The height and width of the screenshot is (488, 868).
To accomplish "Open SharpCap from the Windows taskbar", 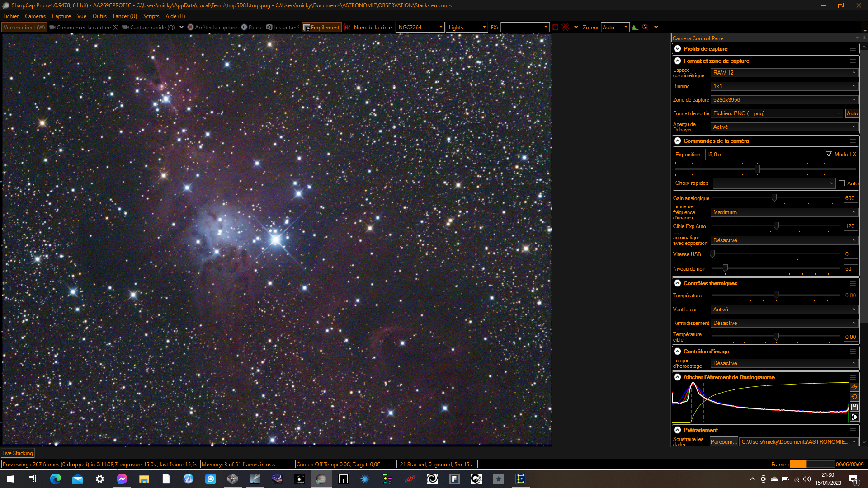I will [x=321, y=479].
